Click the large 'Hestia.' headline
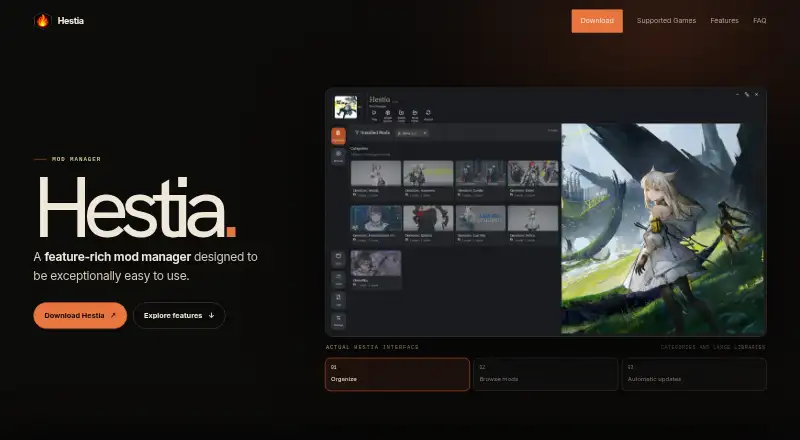The image size is (800, 440). pyautogui.click(x=137, y=208)
